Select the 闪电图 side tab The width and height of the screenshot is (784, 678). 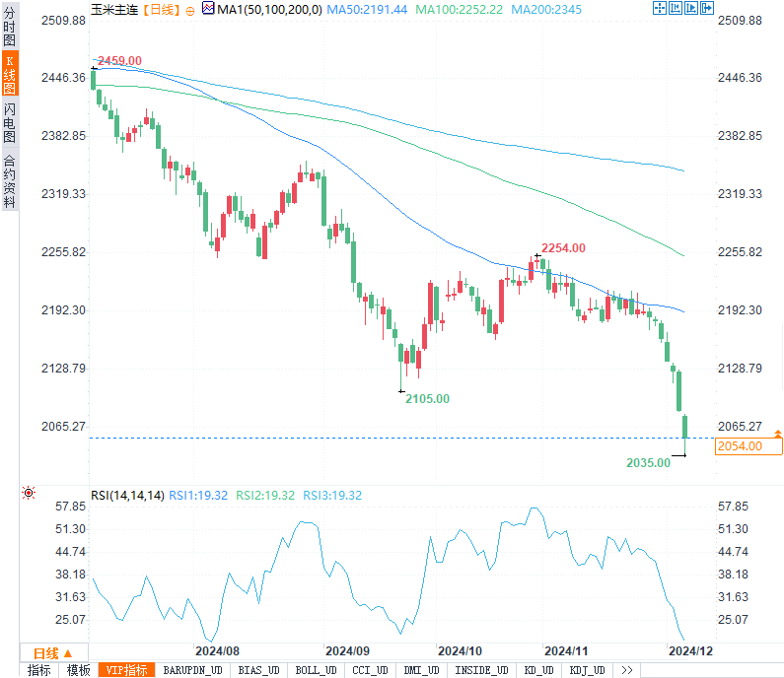tap(9, 122)
